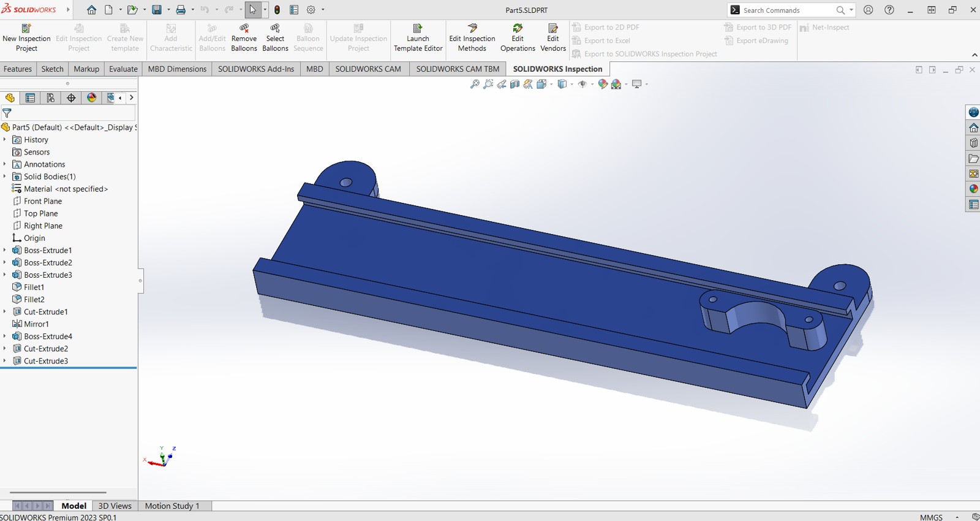This screenshot has height=521, width=980.
Task: Expand the Annotations folder
Action: (x=5, y=164)
